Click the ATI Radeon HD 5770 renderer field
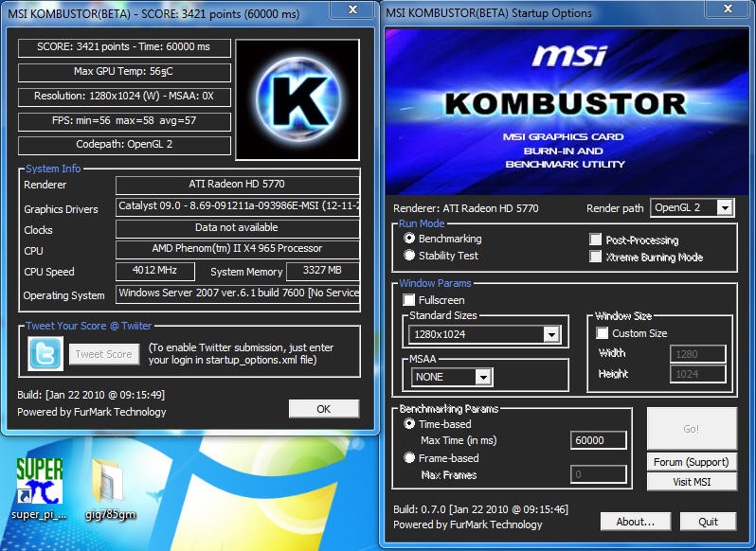Image resolution: width=756 pixels, height=551 pixels. click(237, 185)
